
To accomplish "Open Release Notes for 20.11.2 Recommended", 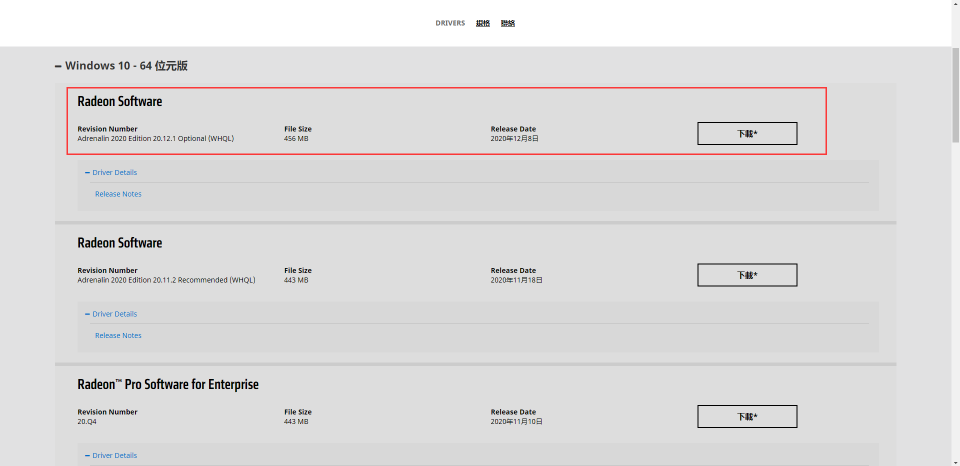I will 118,336.
